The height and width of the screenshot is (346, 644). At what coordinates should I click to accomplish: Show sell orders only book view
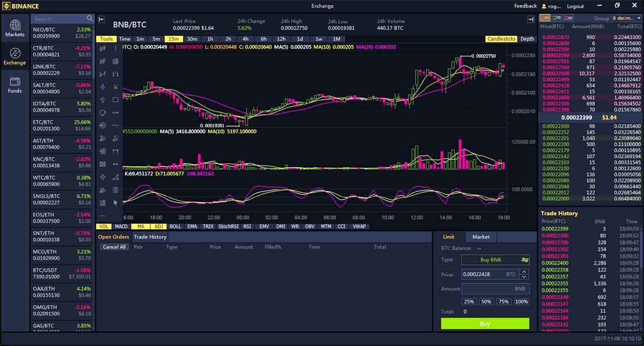click(x=568, y=18)
